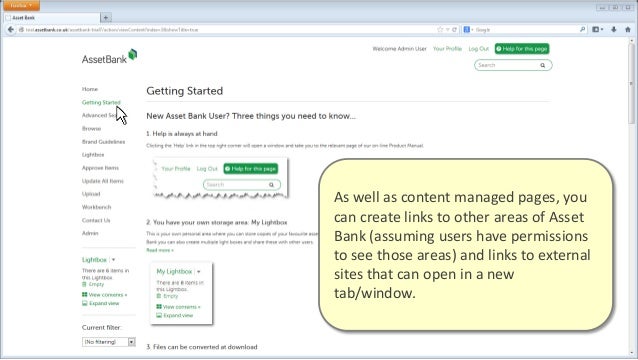Open Your Profile link in the header
The width and height of the screenshot is (638, 360).
pyautogui.click(x=447, y=49)
